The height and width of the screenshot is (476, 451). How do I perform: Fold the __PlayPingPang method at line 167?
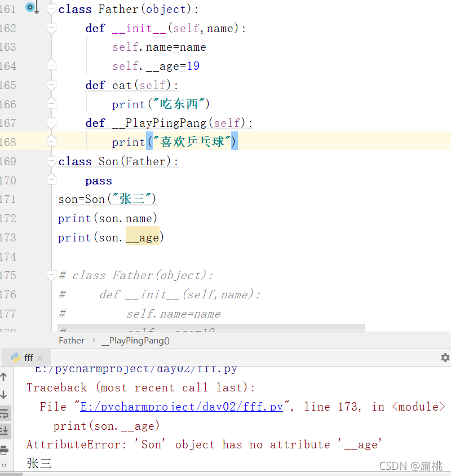click(51, 123)
